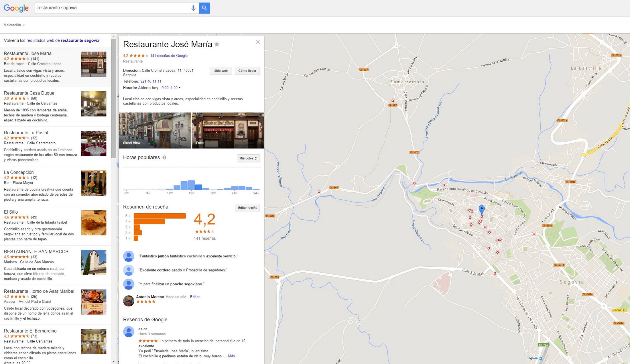
Task: Click the Google logo
Action: (x=16, y=8)
